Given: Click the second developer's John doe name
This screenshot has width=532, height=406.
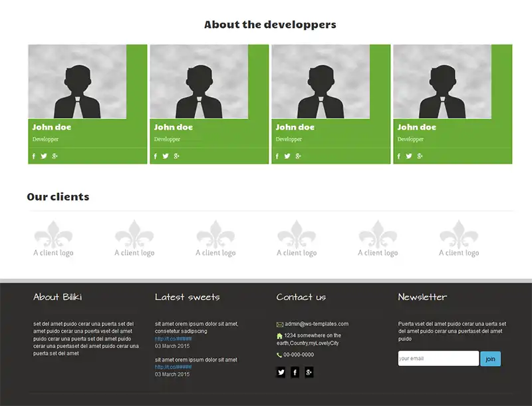Looking at the screenshot, I should click(174, 127).
